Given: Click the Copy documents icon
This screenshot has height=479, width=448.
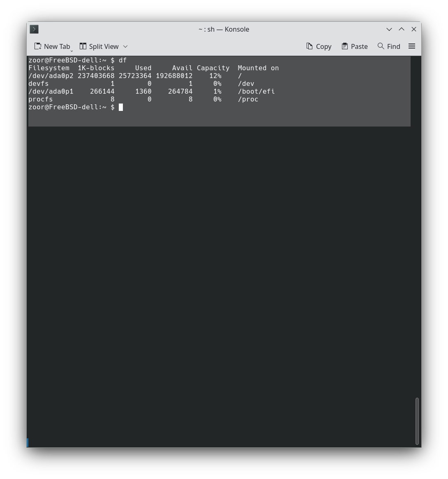Looking at the screenshot, I should tap(309, 46).
